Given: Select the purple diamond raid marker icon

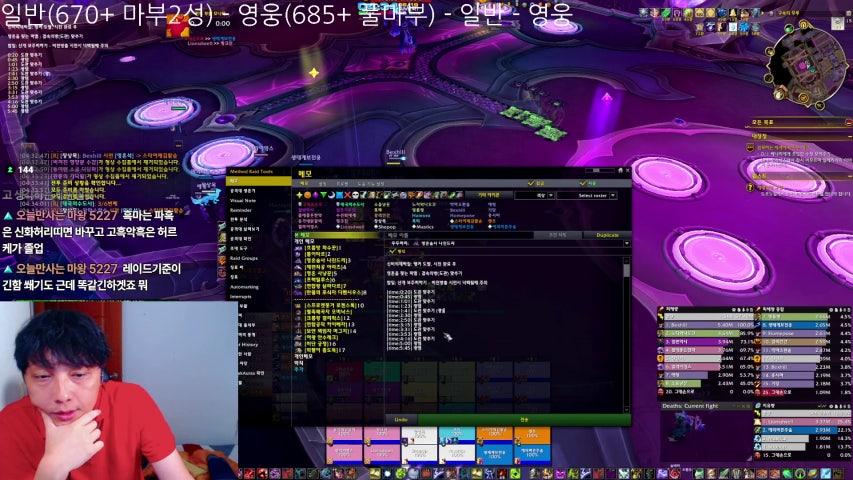Looking at the screenshot, I should 316,195.
